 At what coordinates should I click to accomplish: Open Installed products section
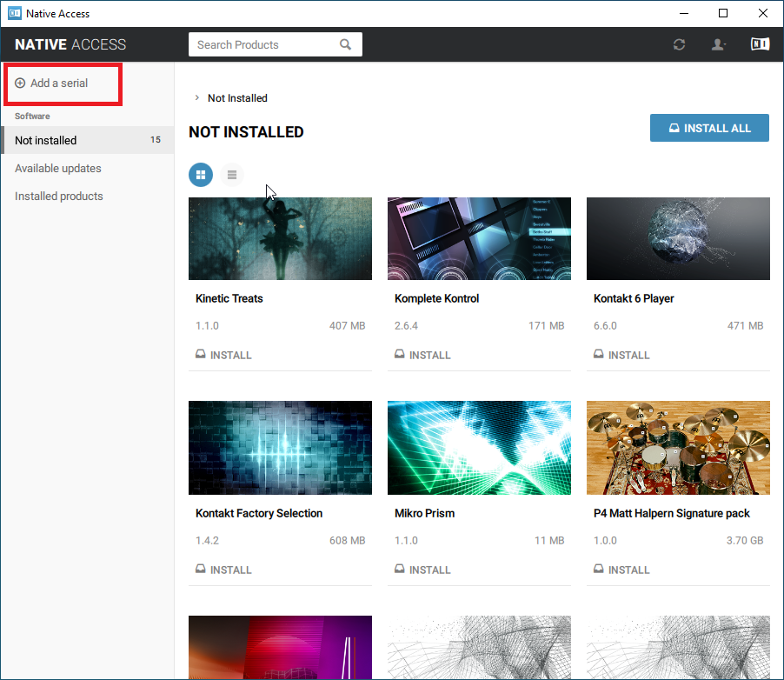click(59, 197)
